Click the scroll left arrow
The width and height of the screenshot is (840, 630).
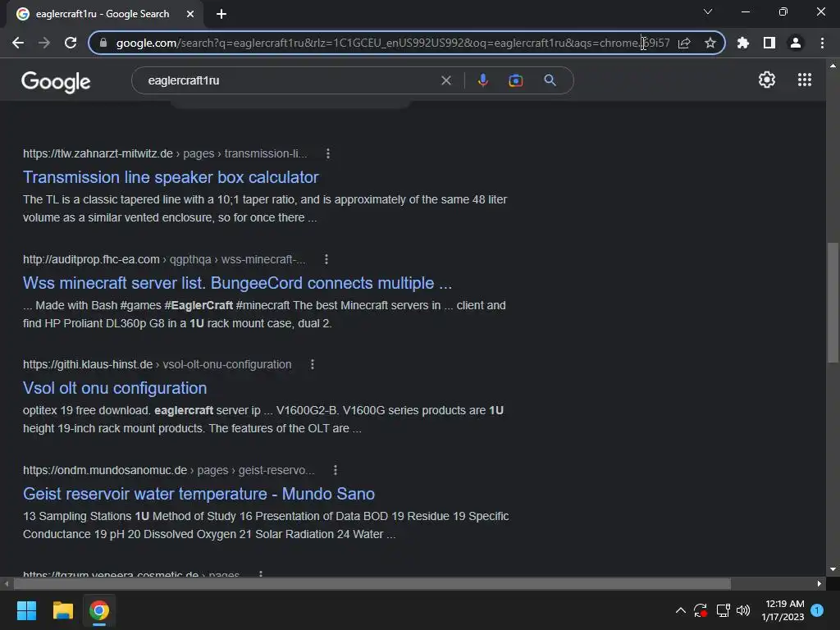[x=7, y=583]
